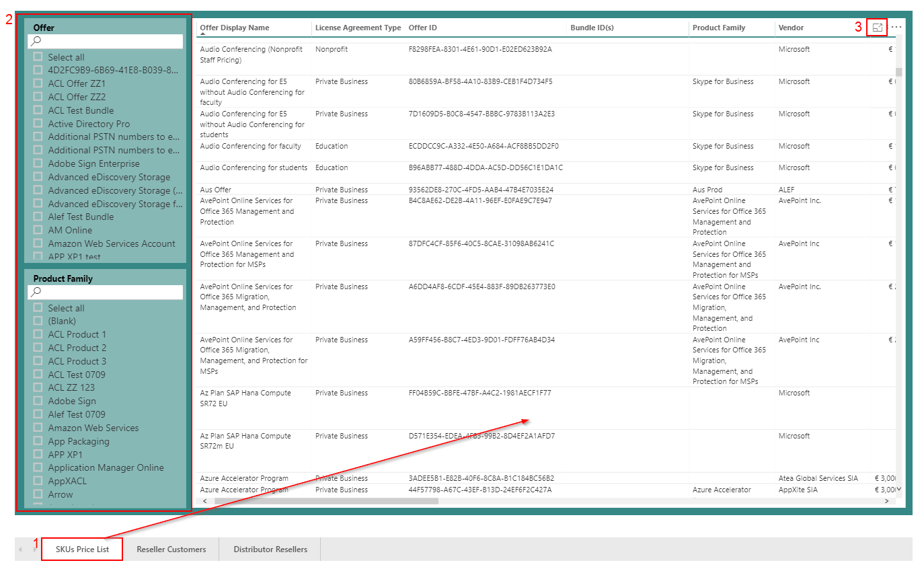The image size is (924, 573).
Task: Click the AppXite SIA vendor cell
Action: [798, 490]
